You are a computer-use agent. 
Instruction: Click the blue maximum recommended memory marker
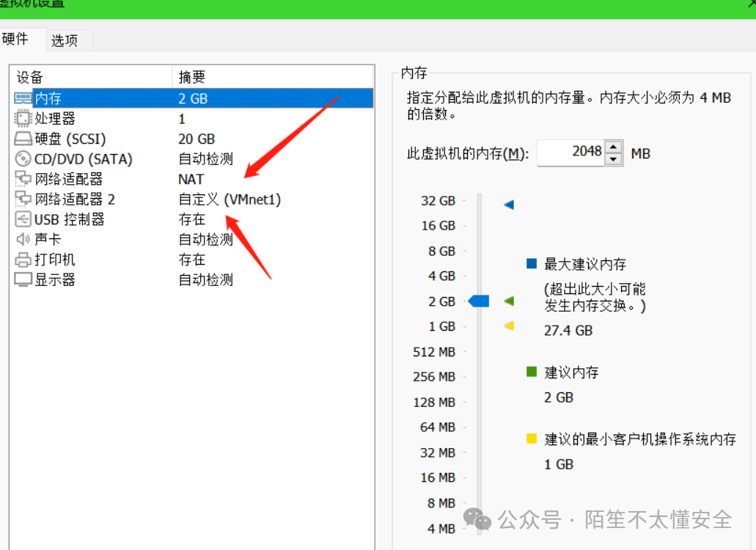pyautogui.click(x=510, y=205)
